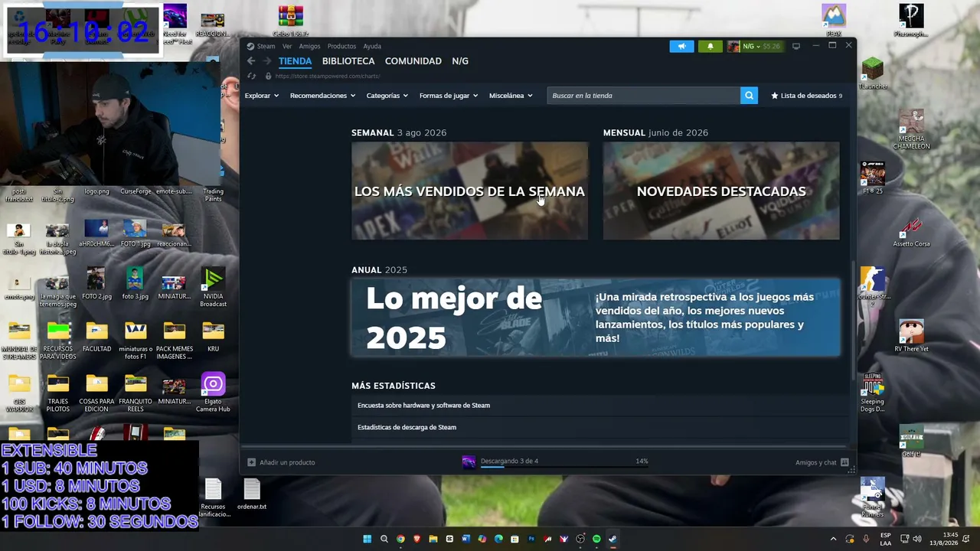The image size is (980, 551).
Task: Click the Añadir un producto plus icon
Action: click(251, 462)
